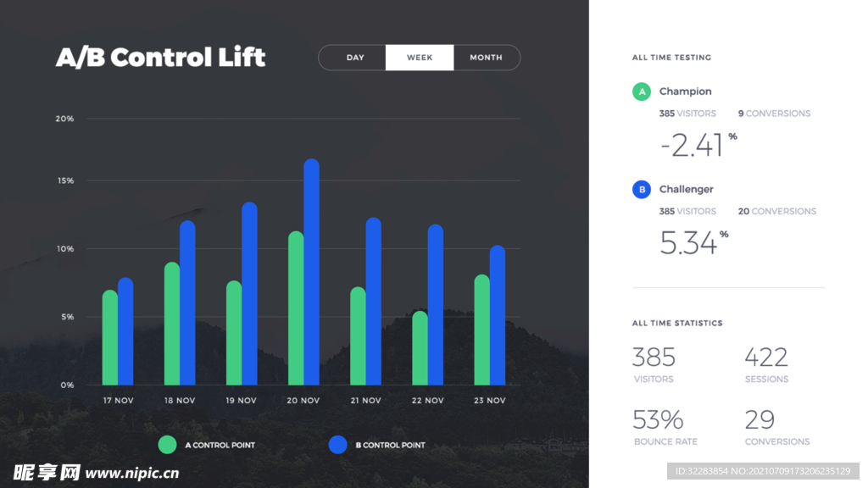
Task: Switch to the WEEK view tab
Action: click(420, 58)
